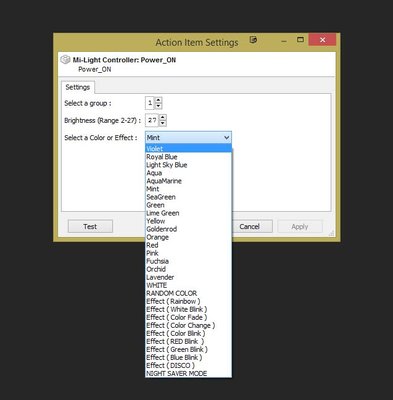393x400 pixels.
Task: Pick Mint in the dropdown list
Action: coord(188,189)
